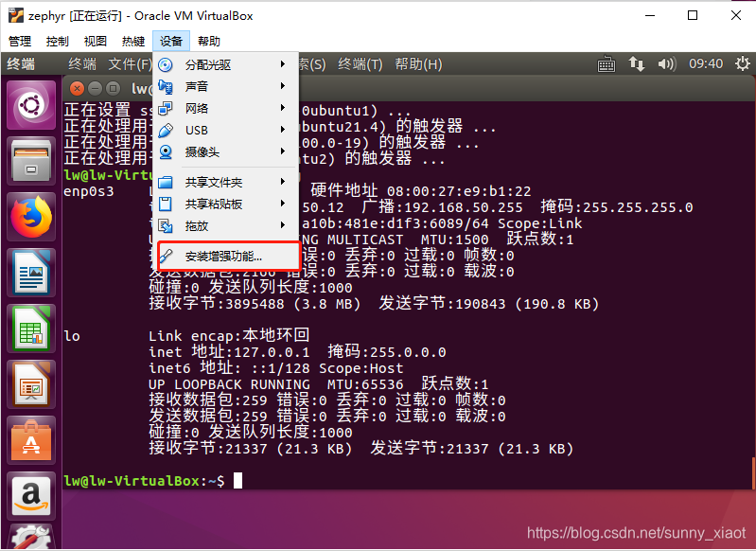Click the VirtualBox zephyr title icon

tap(15, 15)
